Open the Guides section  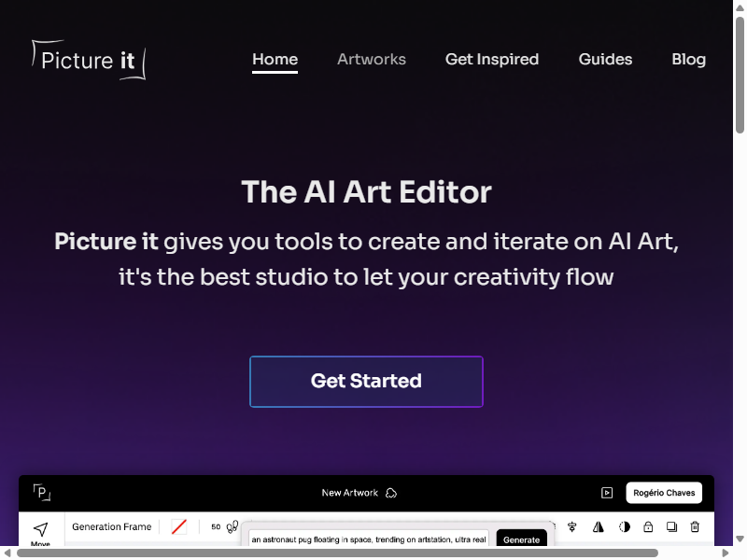click(x=605, y=59)
